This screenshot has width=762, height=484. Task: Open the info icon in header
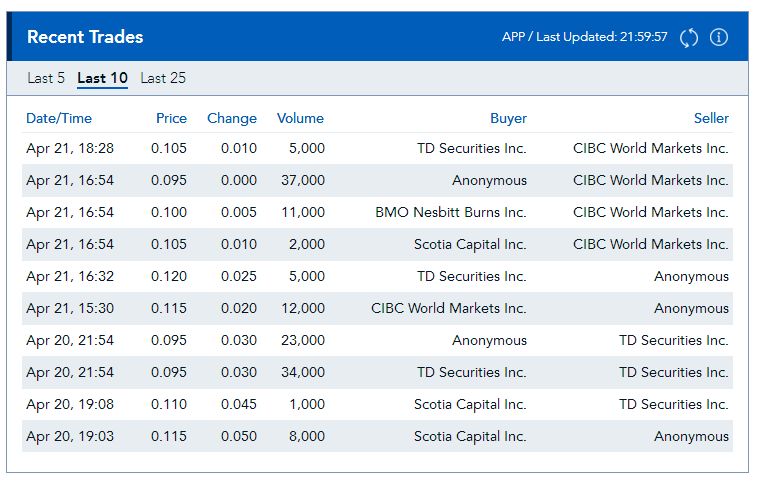coord(718,37)
